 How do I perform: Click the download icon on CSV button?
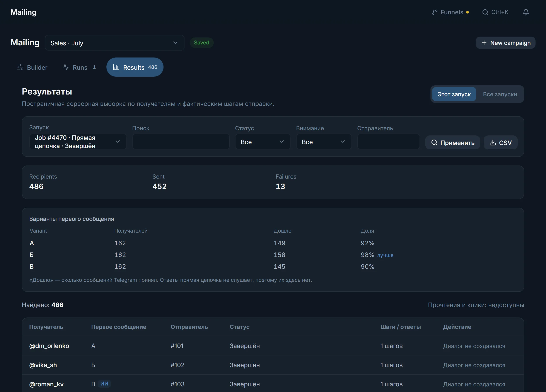493,143
